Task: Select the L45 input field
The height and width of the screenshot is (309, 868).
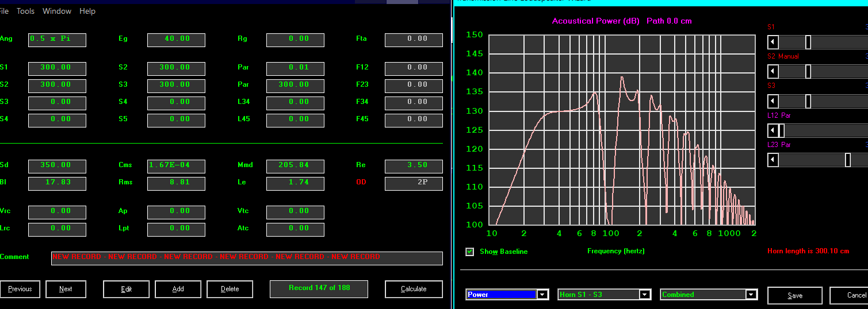Action: (295, 120)
